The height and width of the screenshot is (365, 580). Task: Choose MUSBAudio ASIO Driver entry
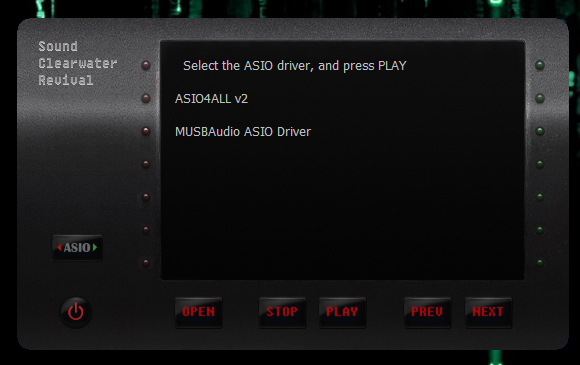click(x=243, y=132)
